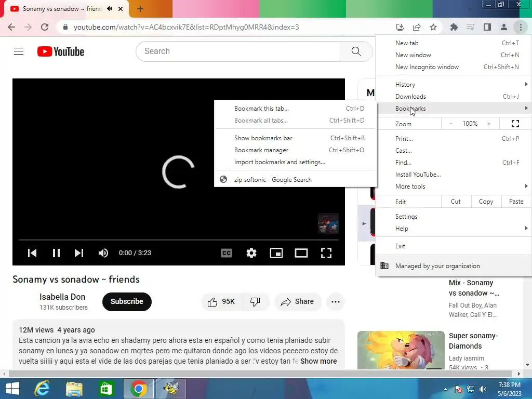532x399 pixels.
Task: Select Install YouTube option
Action: 454,175
